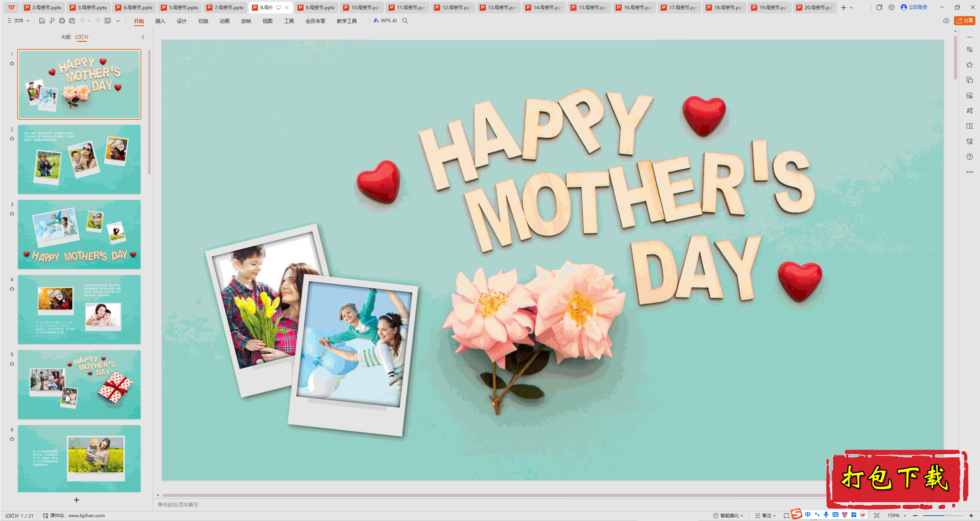Click the Sogou microphone voice input icon
The height and width of the screenshot is (521, 980).
click(826, 514)
